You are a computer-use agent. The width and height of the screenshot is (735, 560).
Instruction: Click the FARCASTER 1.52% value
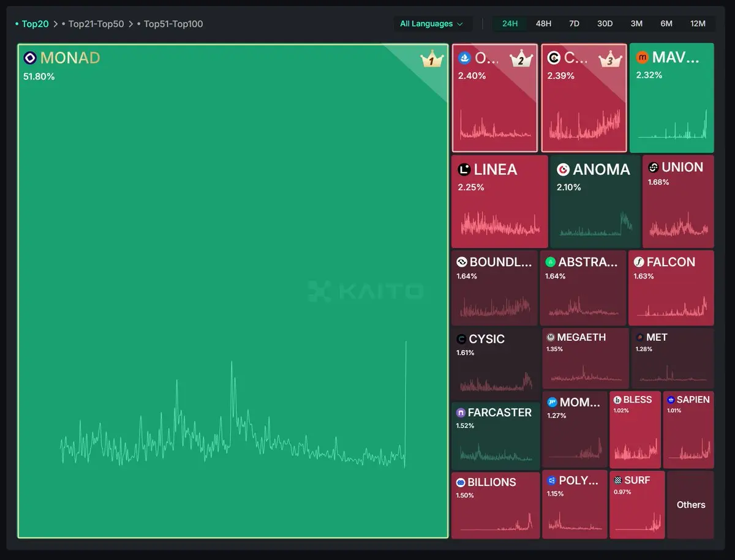[x=466, y=425]
